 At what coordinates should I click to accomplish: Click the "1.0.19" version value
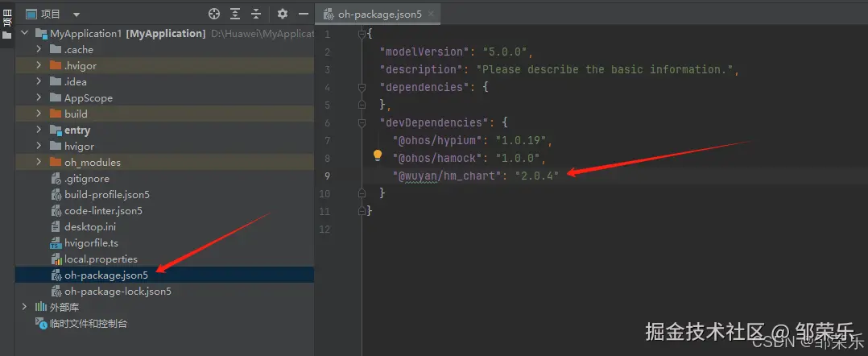[522, 140]
